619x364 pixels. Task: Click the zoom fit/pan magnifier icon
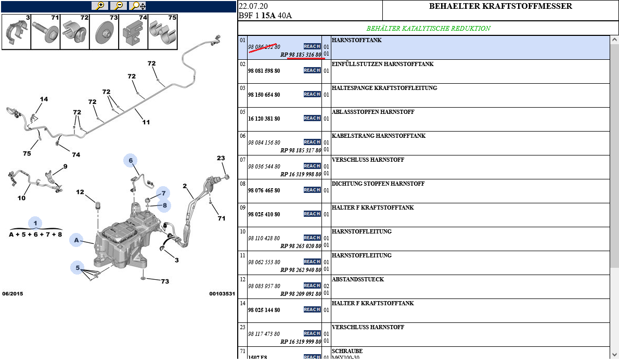(138, 6)
